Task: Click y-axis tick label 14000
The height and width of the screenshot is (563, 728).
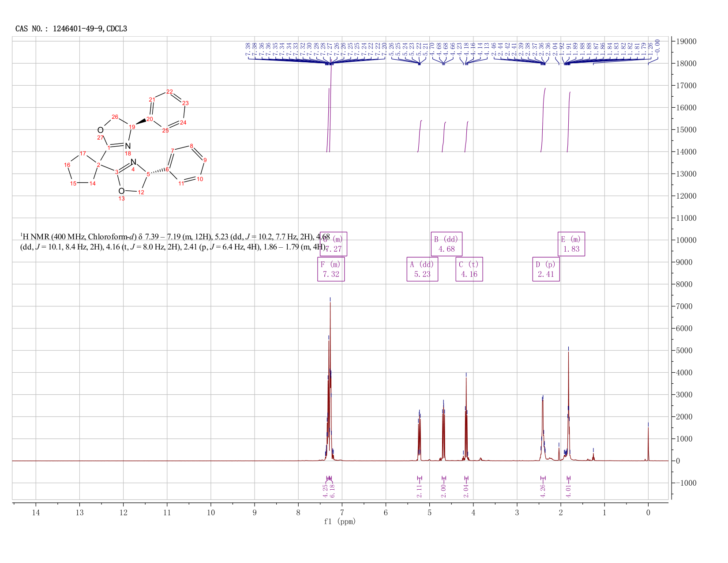Action: (686, 152)
